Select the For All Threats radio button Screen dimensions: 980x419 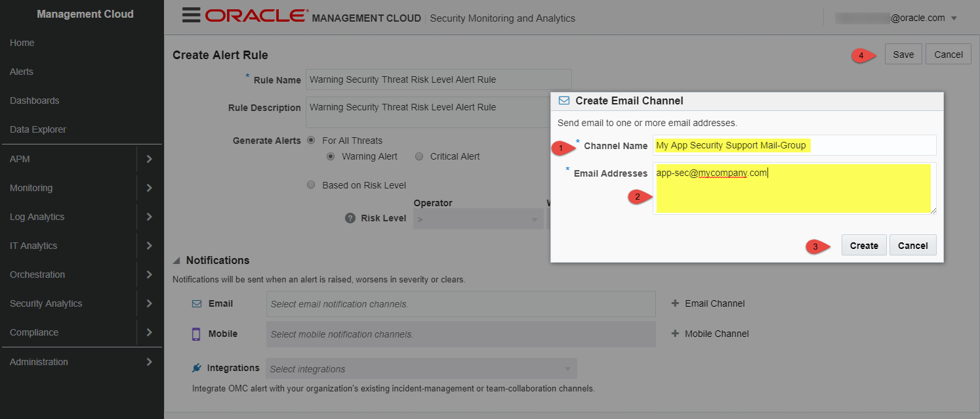(x=311, y=141)
